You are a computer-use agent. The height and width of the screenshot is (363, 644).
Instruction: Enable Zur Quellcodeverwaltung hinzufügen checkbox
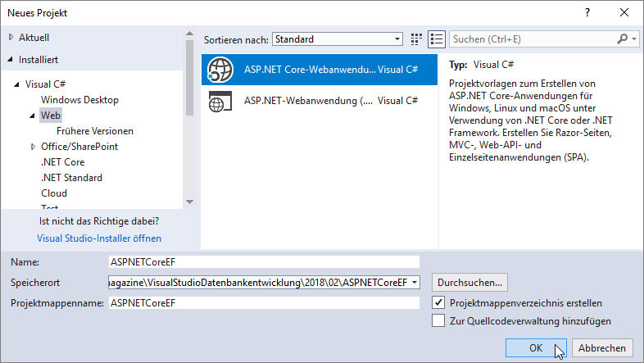[438, 321]
